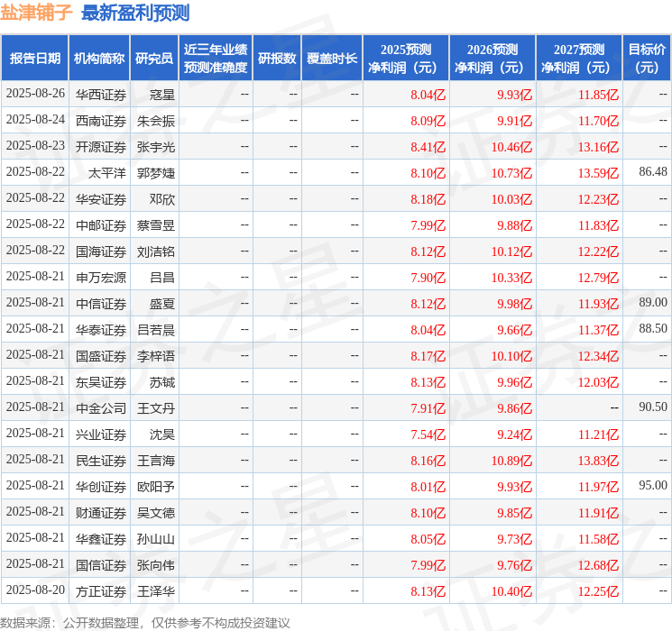Click analyst name 李梓语
Viewport: 672px width, 631px height.
coord(156,356)
